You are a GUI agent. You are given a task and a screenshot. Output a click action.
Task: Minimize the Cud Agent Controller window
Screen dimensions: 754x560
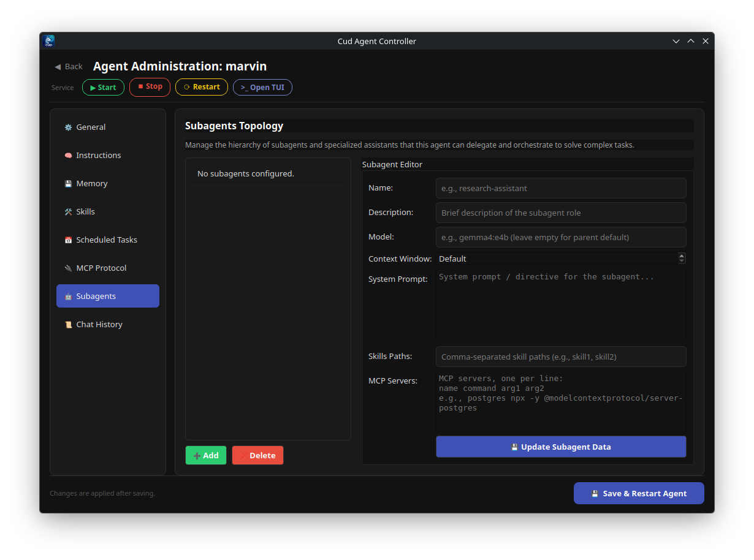pos(676,41)
